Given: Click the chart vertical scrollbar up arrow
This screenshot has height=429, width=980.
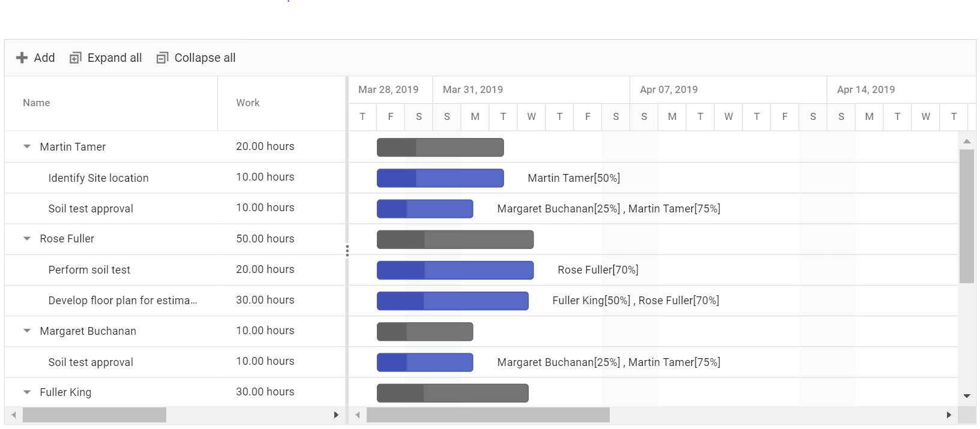Looking at the screenshot, I should [x=967, y=141].
